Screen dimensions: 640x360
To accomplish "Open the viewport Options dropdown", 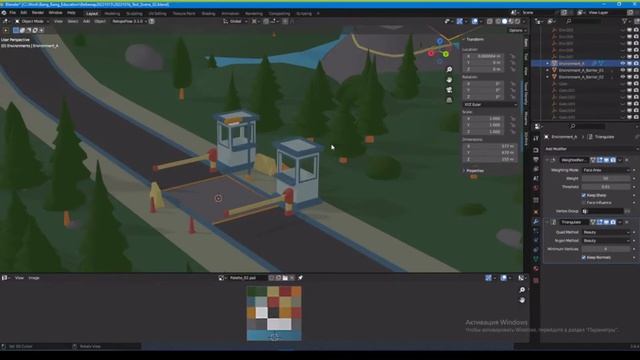I will (x=517, y=30).
